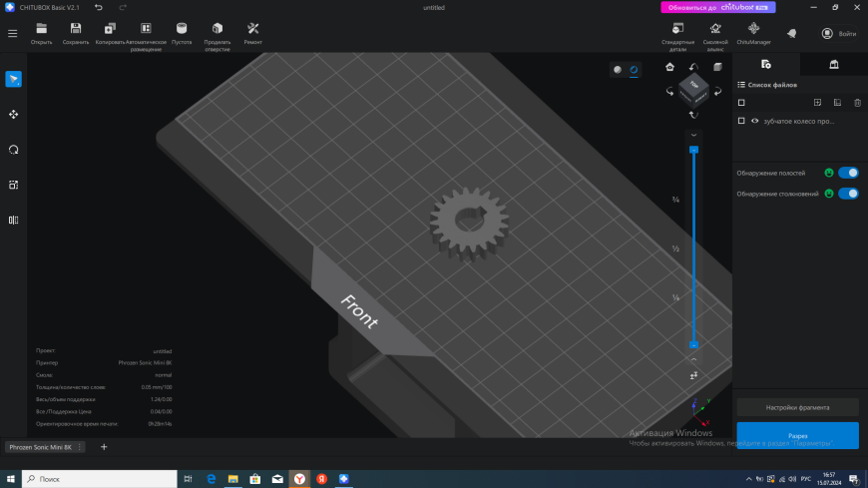Click green status face for Обнаружение полостей
This screenshot has height=488, width=868.
tap(829, 173)
